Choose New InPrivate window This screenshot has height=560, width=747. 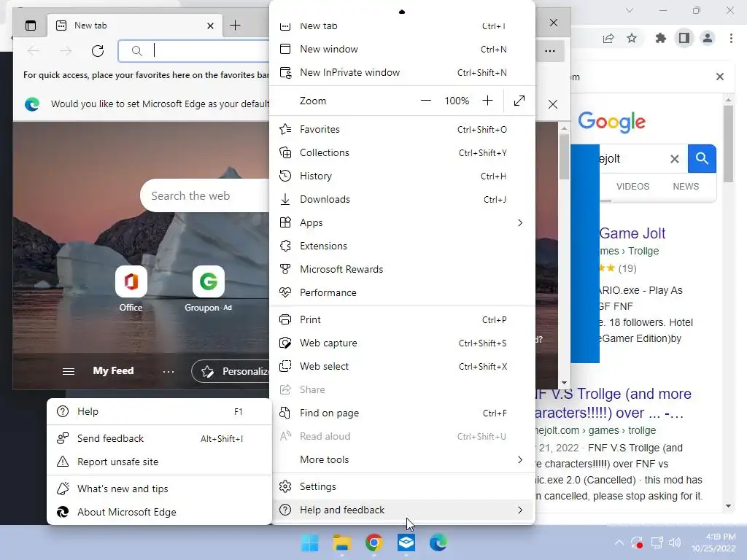(402, 72)
